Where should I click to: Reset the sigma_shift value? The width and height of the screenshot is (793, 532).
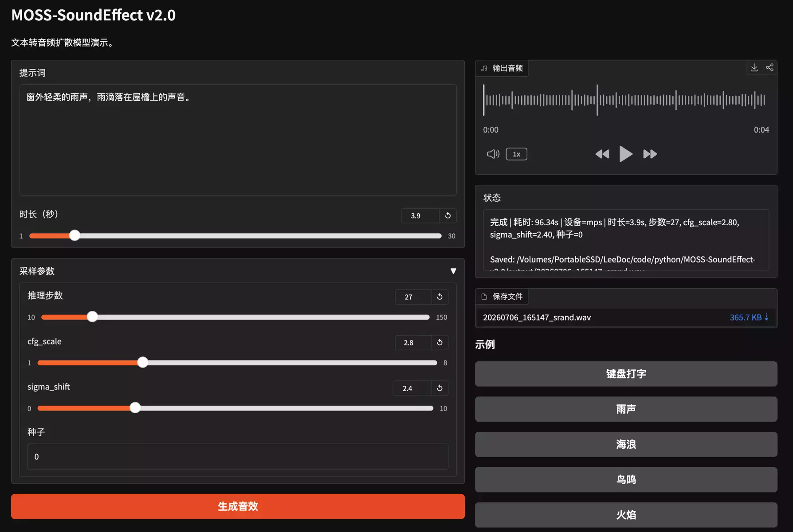[440, 388]
